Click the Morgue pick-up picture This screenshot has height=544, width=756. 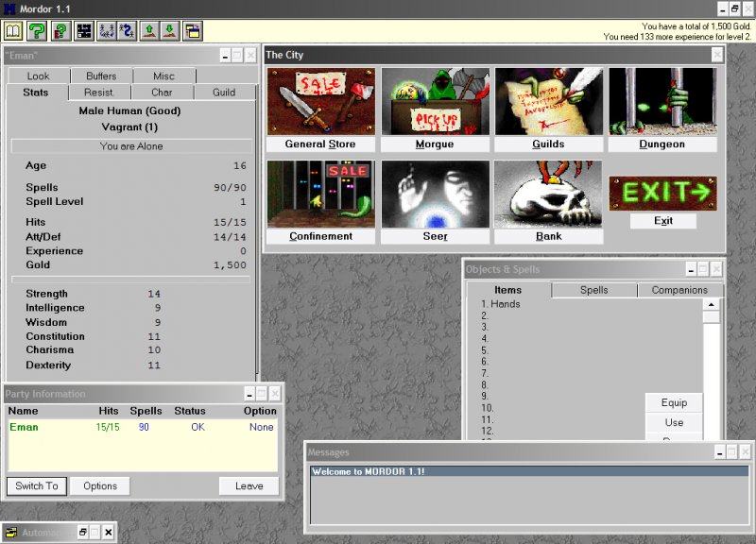(x=436, y=101)
